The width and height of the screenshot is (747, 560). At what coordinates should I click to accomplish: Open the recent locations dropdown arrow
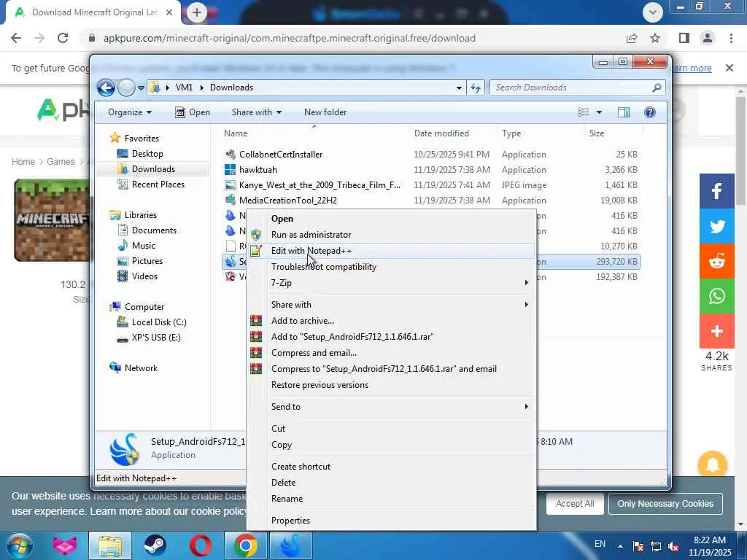[141, 88]
